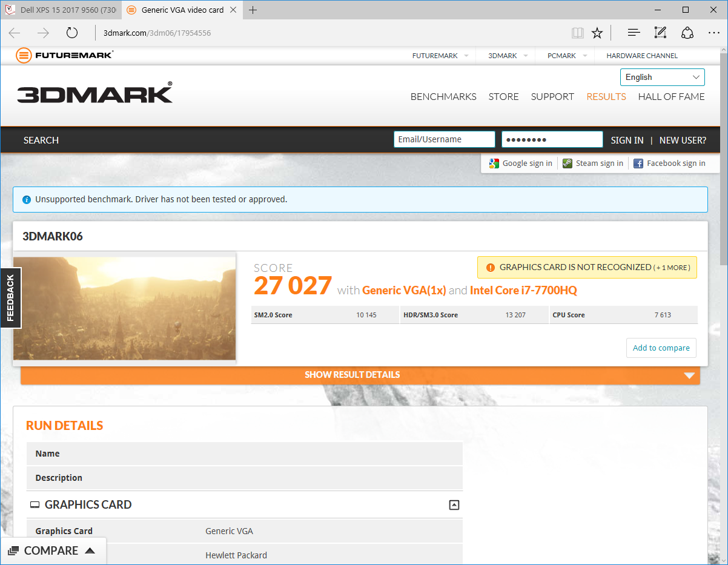Click NEW USER? link
This screenshot has width=728, height=565.
[683, 140]
